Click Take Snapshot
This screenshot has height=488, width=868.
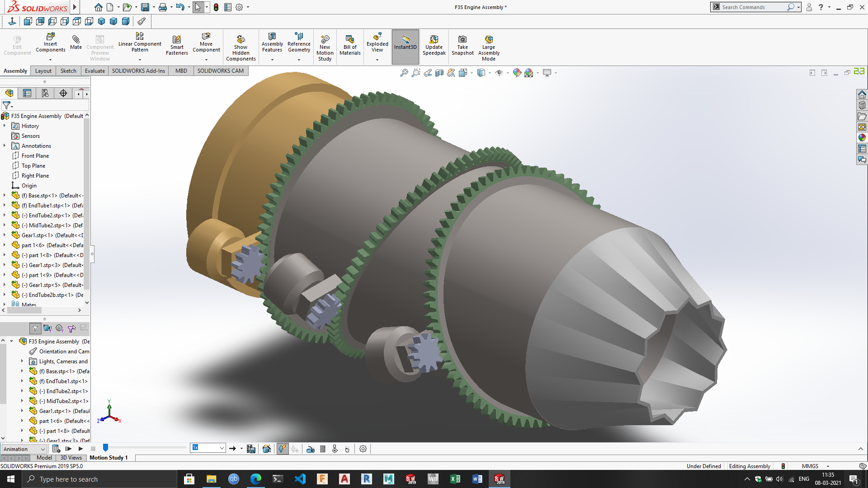462,45
